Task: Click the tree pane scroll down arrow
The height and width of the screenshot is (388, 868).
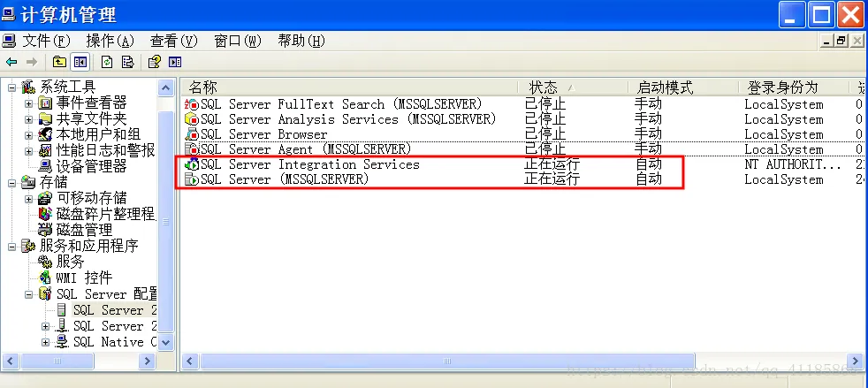Action: tap(165, 343)
